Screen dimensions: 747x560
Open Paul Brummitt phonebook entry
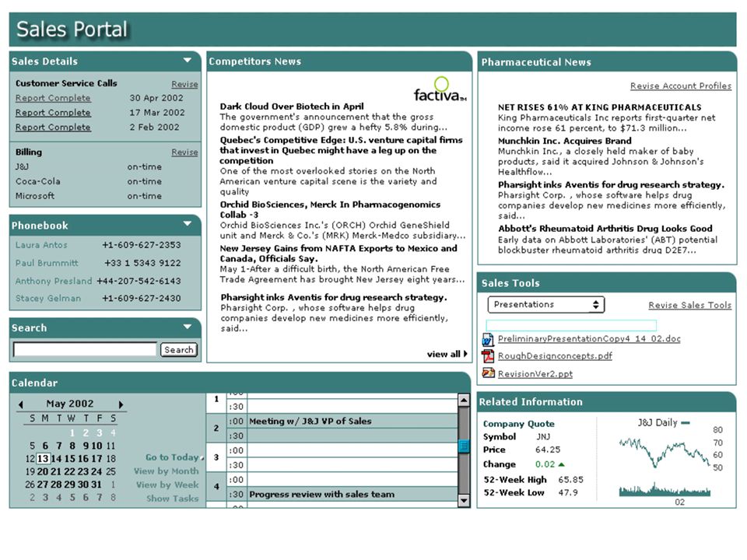tap(47, 264)
